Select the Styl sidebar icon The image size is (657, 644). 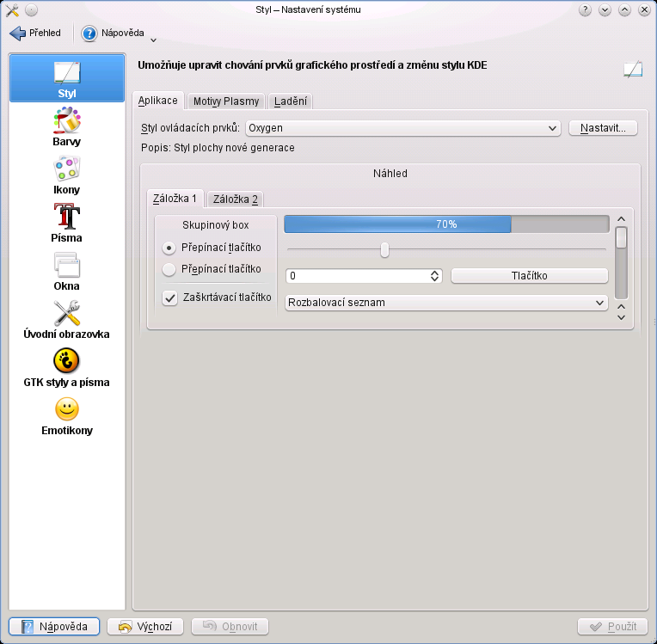[x=66, y=78]
